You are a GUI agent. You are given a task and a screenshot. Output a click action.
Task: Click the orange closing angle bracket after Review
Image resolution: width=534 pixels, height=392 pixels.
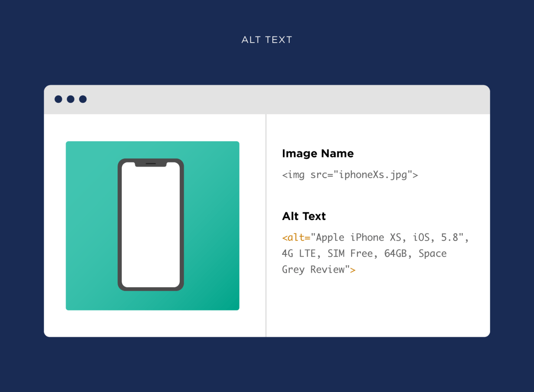[353, 270]
